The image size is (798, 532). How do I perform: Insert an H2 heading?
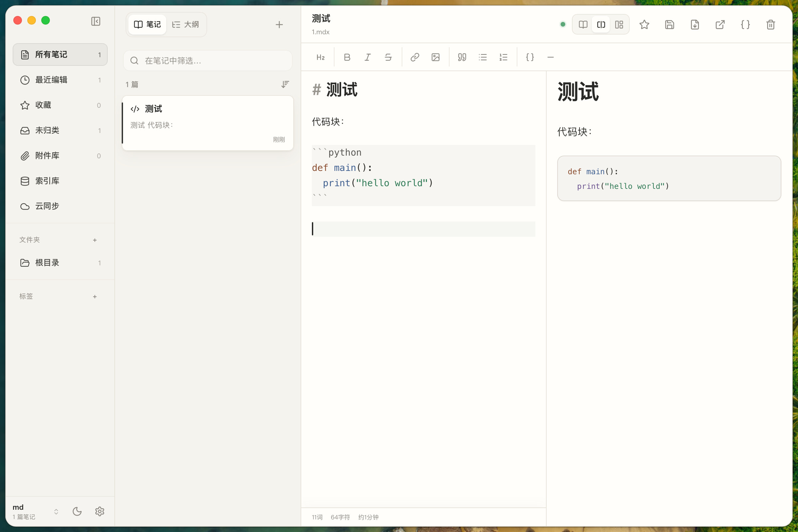[320, 57]
